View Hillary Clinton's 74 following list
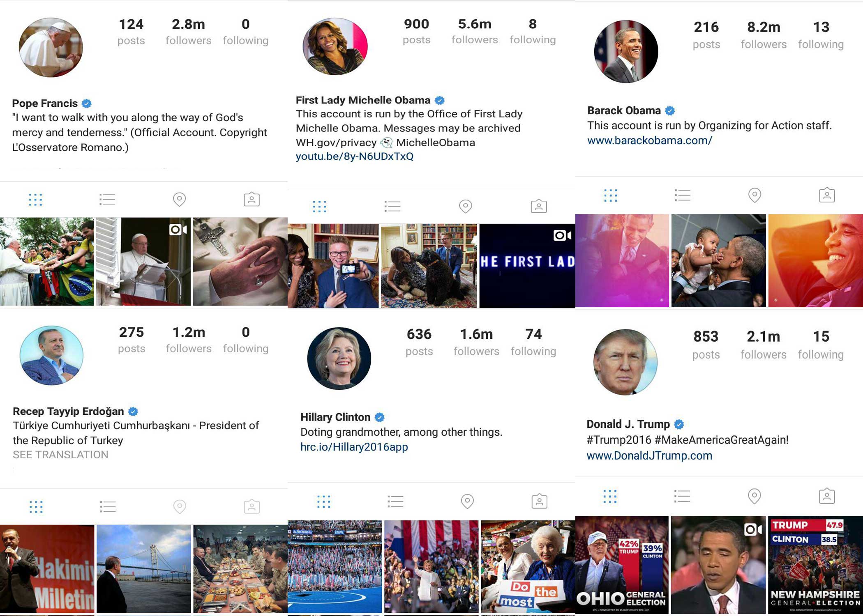 coord(533,342)
